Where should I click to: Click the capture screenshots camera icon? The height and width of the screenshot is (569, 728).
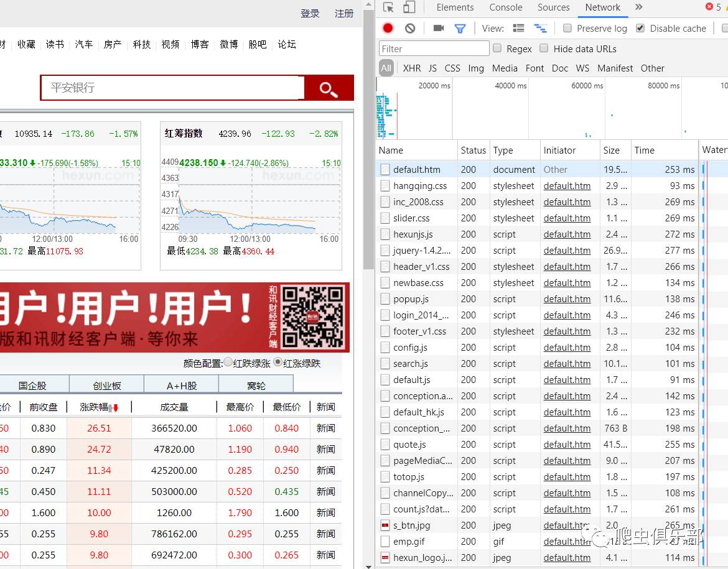click(438, 29)
